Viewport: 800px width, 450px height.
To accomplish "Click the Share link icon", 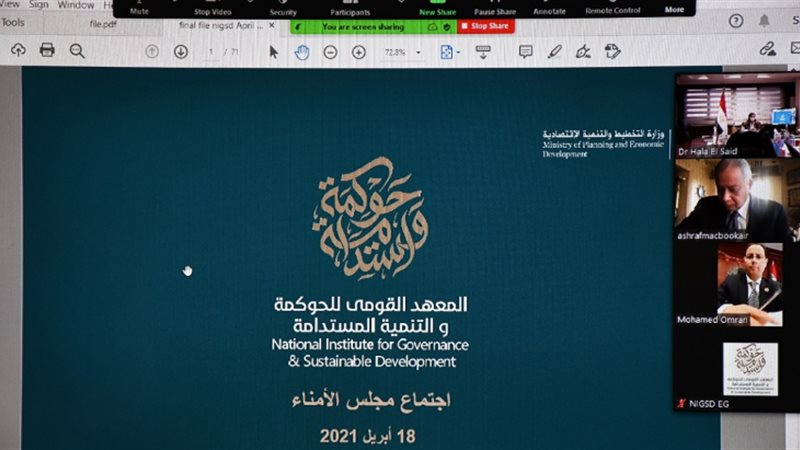I will [x=767, y=49].
